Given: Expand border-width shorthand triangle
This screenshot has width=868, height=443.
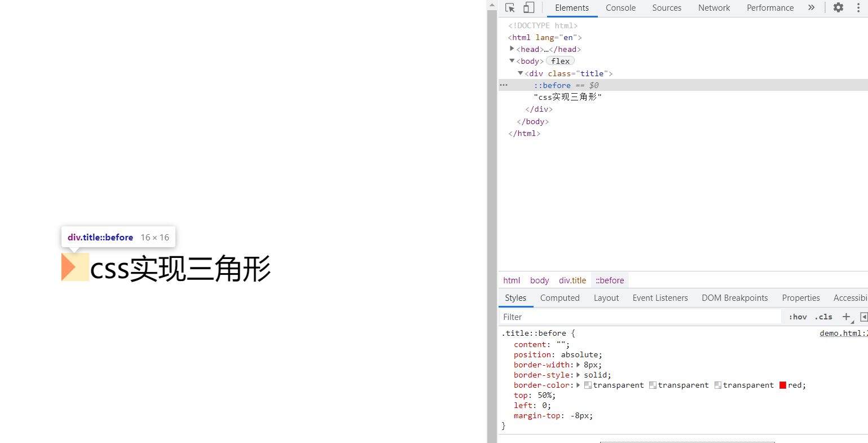Looking at the screenshot, I should coord(578,365).
